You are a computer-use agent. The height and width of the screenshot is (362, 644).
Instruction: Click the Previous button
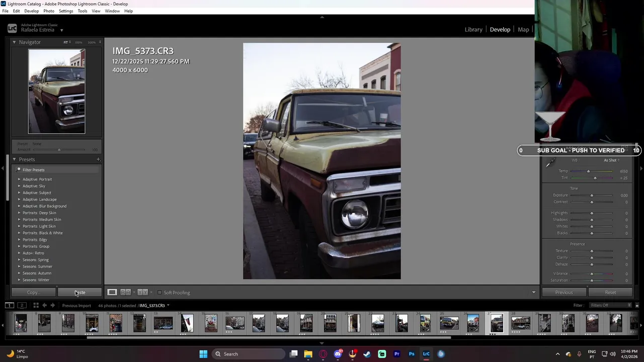coord(564,292)
